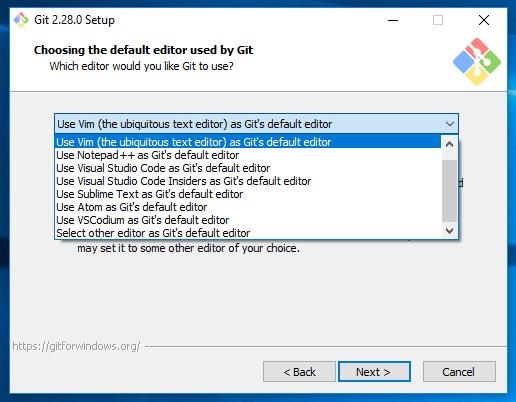Image resolution: width=516 pixels, height=402 pixels.
Task: Choose Visual Studio Code Insiders option
Action: [x=248, y=181]
